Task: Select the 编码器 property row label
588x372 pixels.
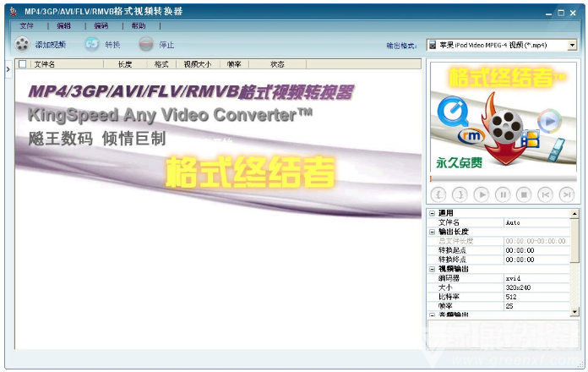Action: [x=449, y=278]
